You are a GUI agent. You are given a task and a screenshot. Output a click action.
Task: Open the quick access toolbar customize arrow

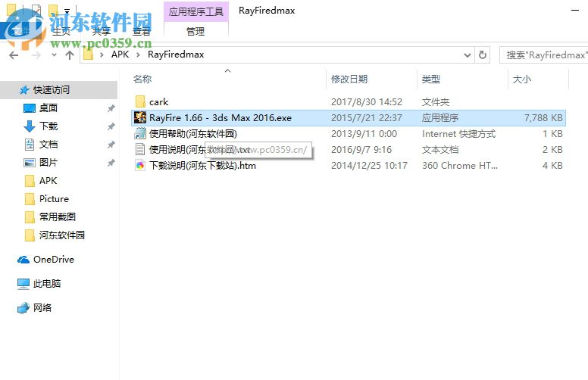pyautogui.click(x=67, y=11)
